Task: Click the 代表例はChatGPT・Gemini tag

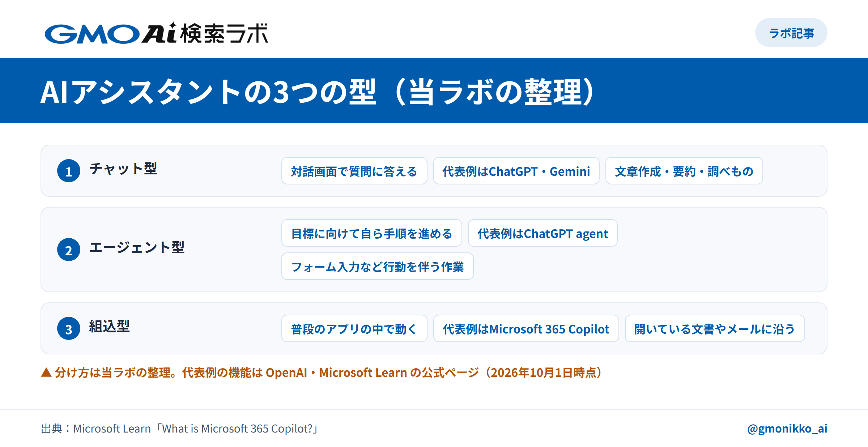Action: click(516, 171)
